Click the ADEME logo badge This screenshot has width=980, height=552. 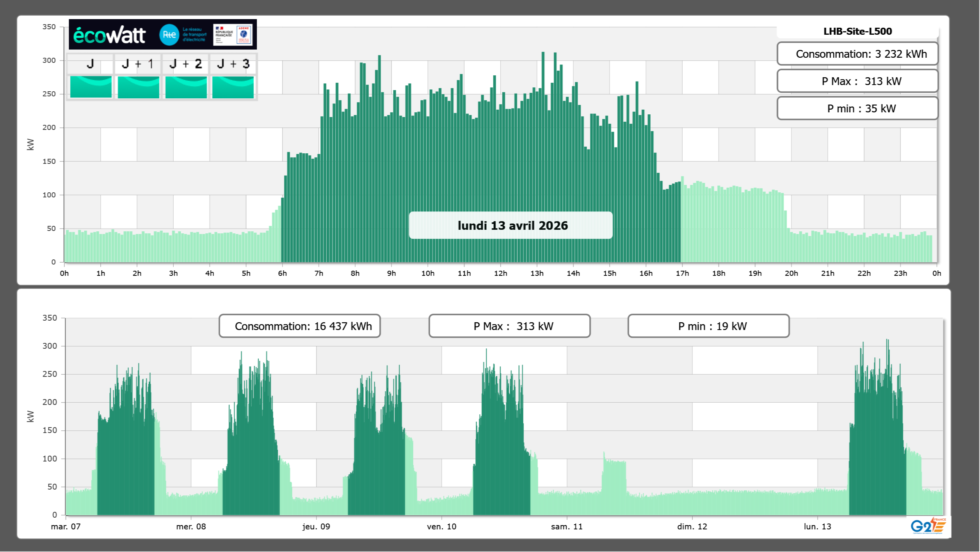tap(244, 35)
